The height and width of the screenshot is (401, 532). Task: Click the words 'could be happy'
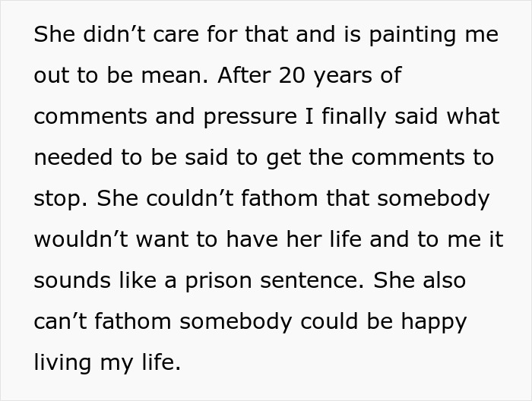pos(384,322)
